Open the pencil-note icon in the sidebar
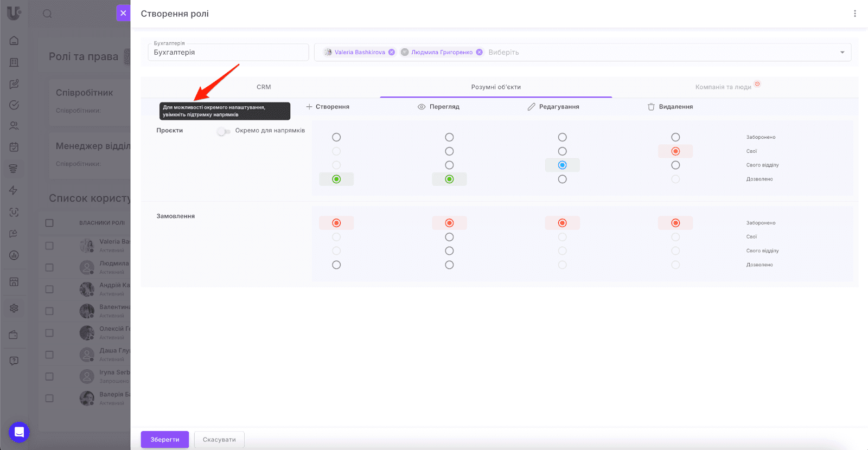Viewport: 868px width, 450px height. (14, 84)
